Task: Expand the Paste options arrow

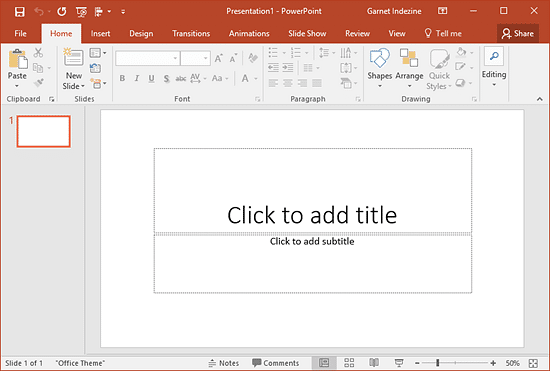Action: (x=17, y=86)
